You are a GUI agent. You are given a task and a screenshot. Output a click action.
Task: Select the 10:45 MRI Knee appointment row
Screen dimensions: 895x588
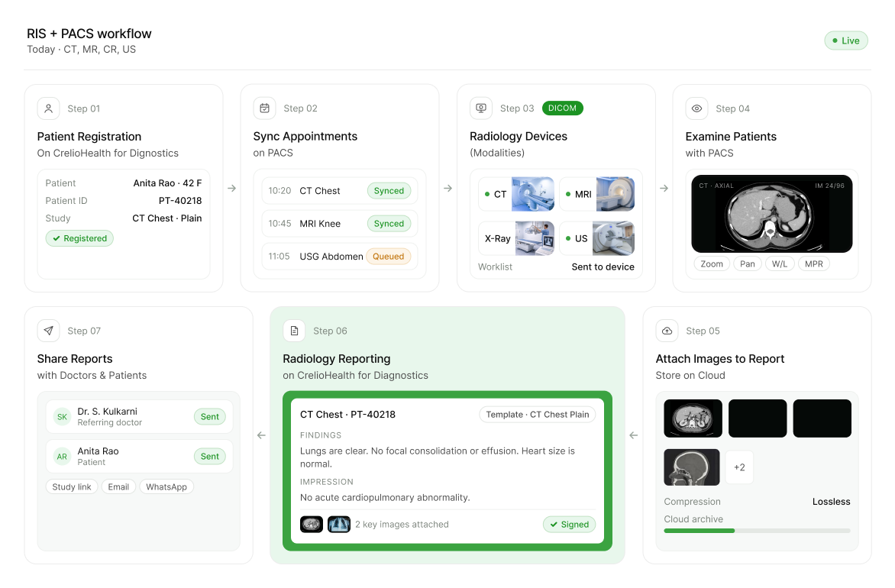340,224
